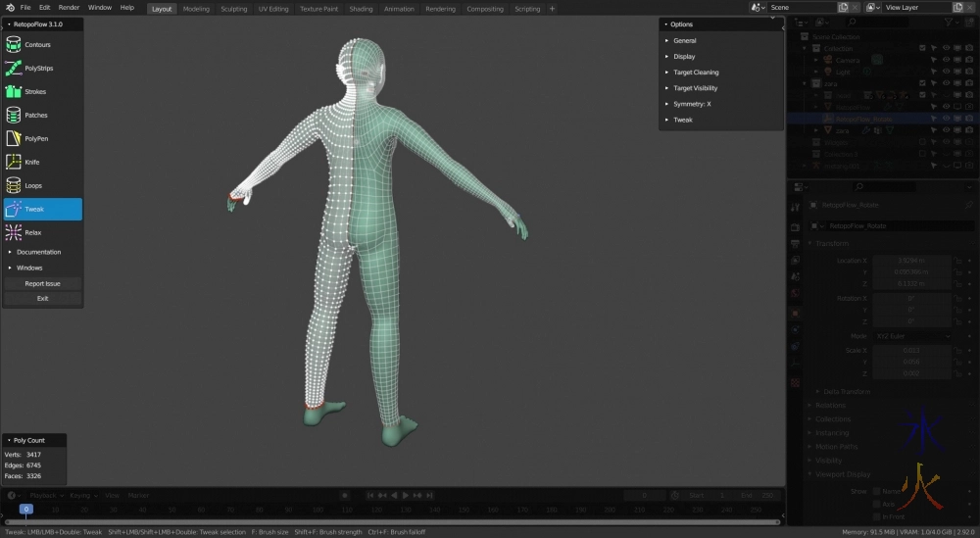Switch to the Sculpting workspace tab
980x538 pixels.
point(233,9)
